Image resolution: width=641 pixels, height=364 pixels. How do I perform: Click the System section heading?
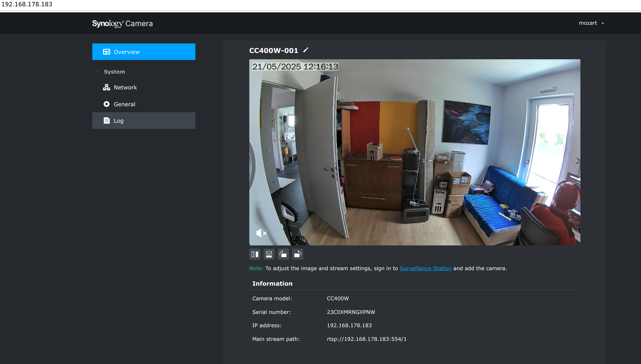(114, 72)
